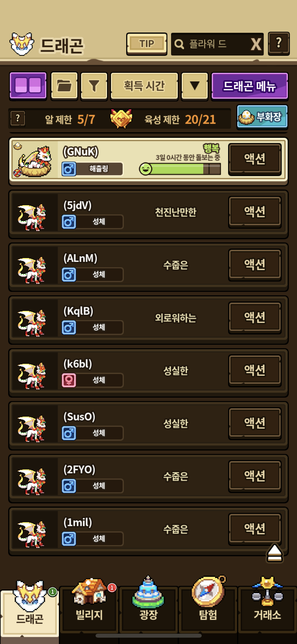This screenshot has width=297, height=644.
Task: Open the question mark help icon at top right
Action: pyautogui.click(x=279, y=44)
